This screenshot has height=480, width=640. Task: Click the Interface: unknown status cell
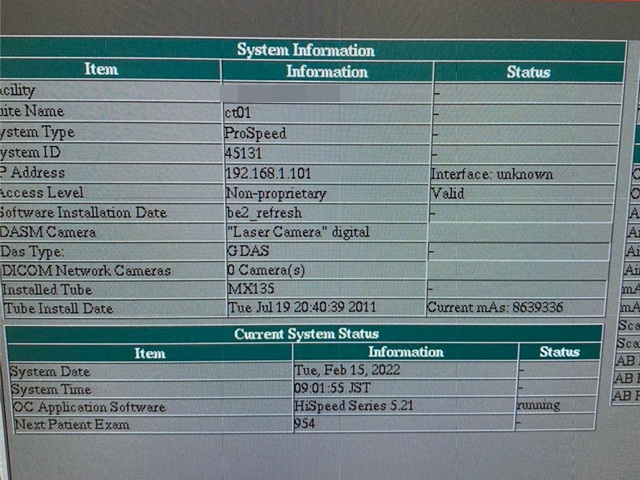click(x=491, y=174)
